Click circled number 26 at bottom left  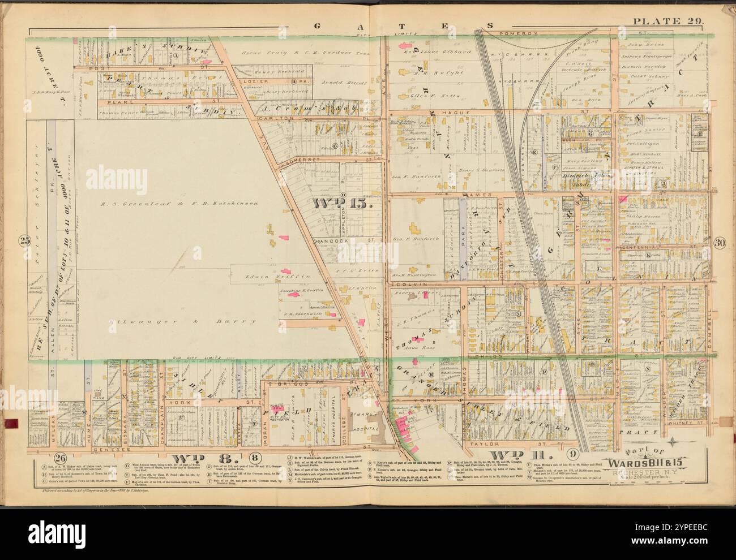tap(61, 458)
